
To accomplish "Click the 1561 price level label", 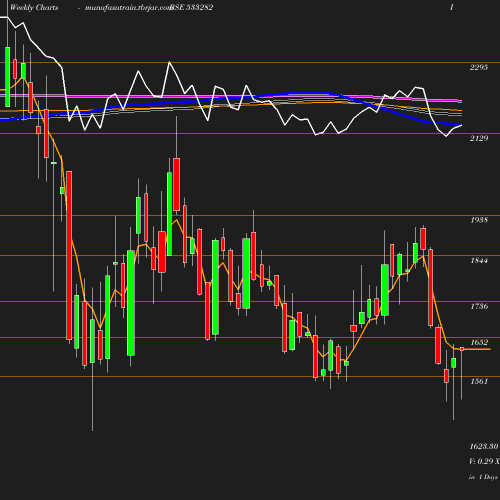I will (479, 381).
